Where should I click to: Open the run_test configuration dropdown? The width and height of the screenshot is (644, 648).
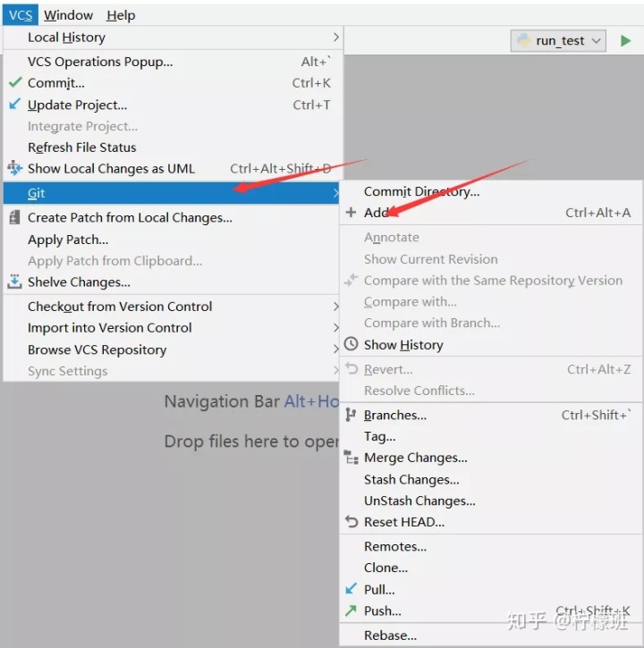coord(558,40)
